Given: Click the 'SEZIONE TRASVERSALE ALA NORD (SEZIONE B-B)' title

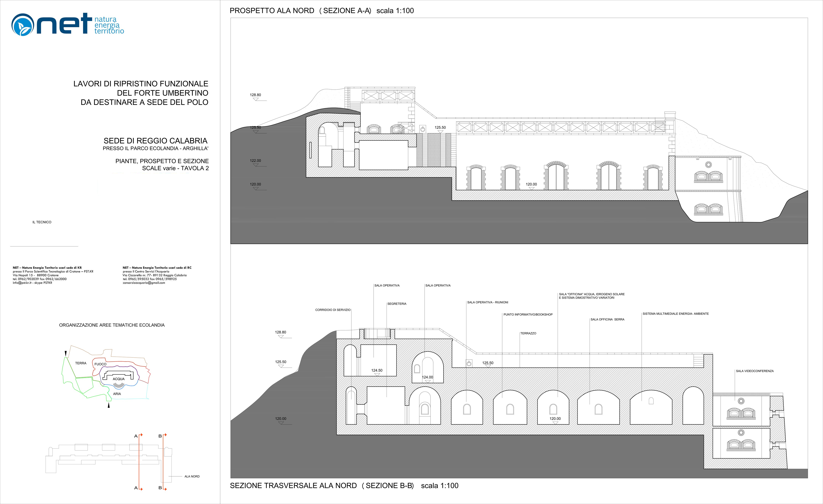Looking at the screenshot, I should [344, 486].
